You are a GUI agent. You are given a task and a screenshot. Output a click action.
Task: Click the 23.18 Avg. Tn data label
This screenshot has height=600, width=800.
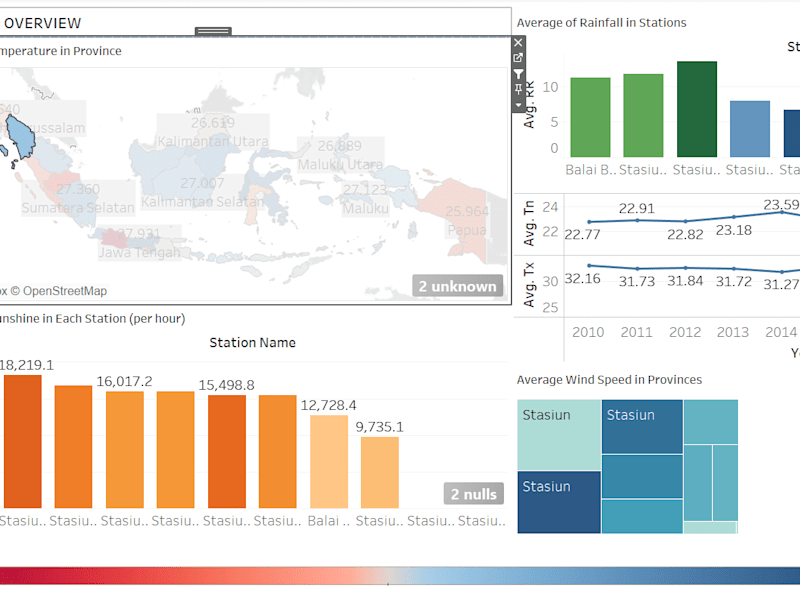coord(734,231)
